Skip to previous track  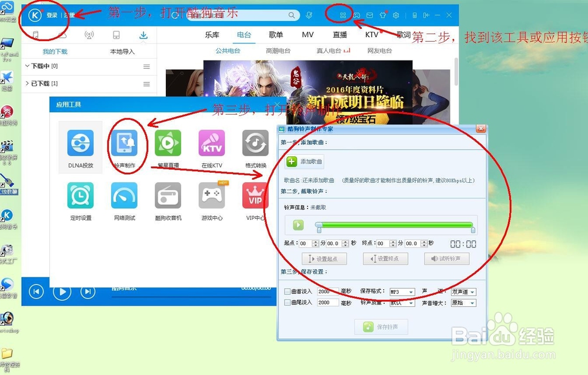(x=36, y=292)
